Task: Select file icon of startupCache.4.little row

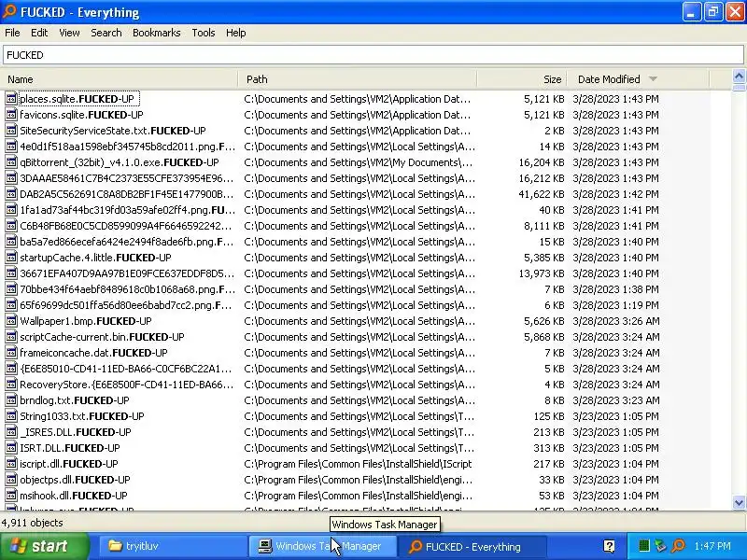Action: point(11,258)
